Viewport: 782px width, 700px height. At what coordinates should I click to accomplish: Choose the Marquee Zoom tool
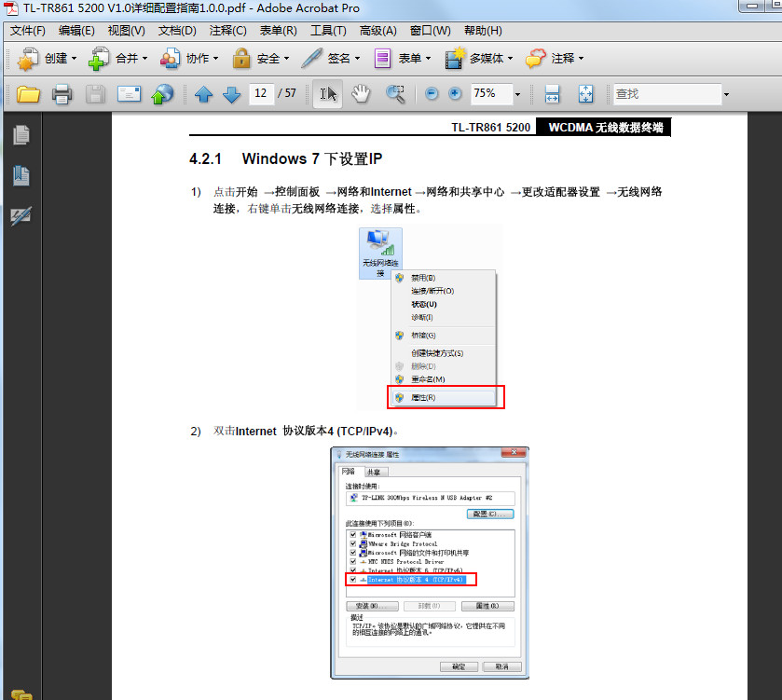[395, 94]
